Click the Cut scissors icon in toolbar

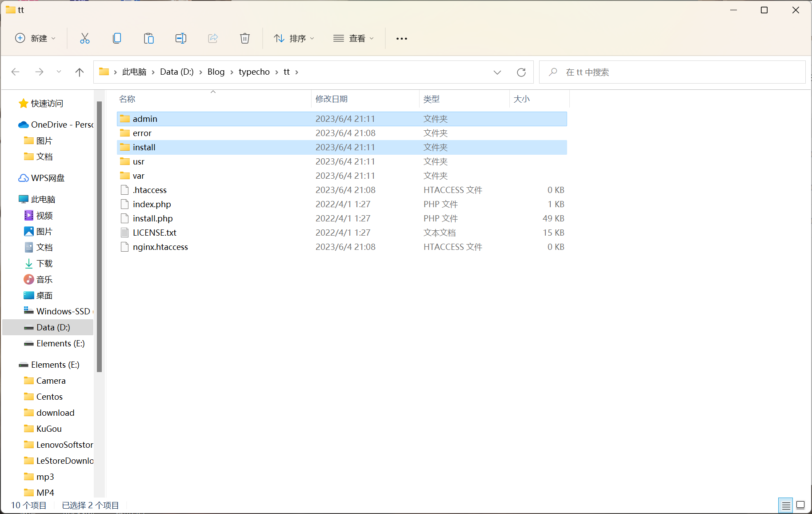[x=84, y=38]
